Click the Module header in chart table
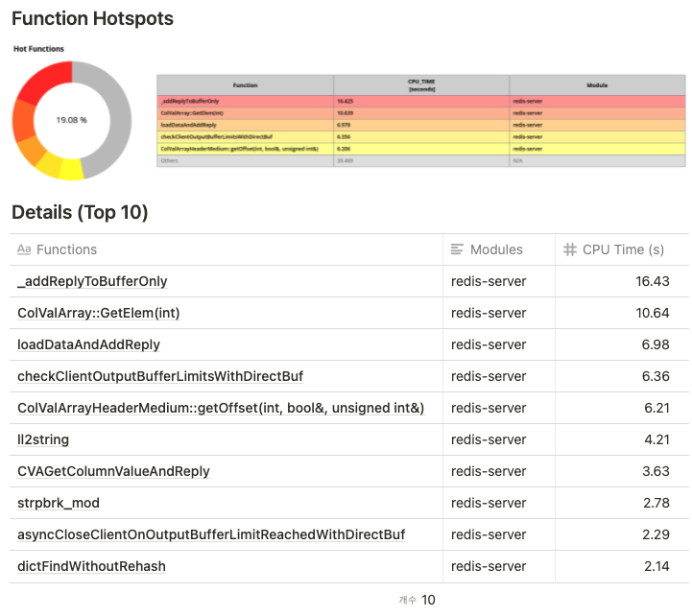 coord(597,85)
